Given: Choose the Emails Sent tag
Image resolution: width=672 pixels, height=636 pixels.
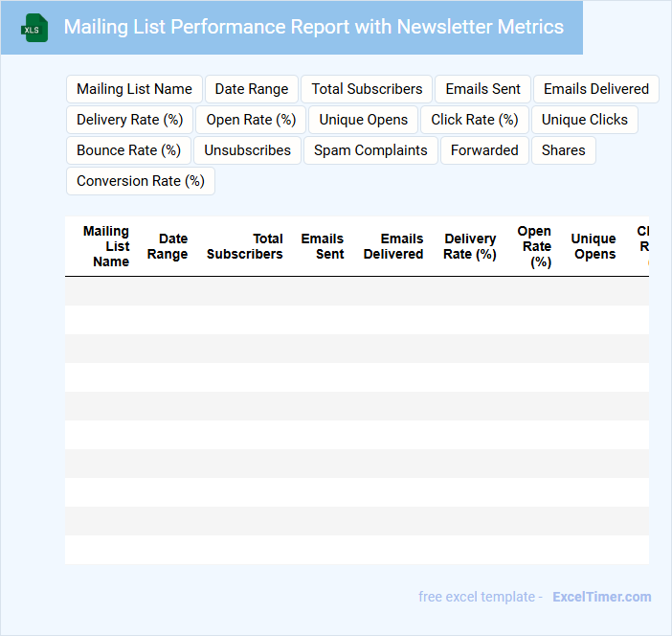Looking at the screenshot, I should [x=482, y=89].
